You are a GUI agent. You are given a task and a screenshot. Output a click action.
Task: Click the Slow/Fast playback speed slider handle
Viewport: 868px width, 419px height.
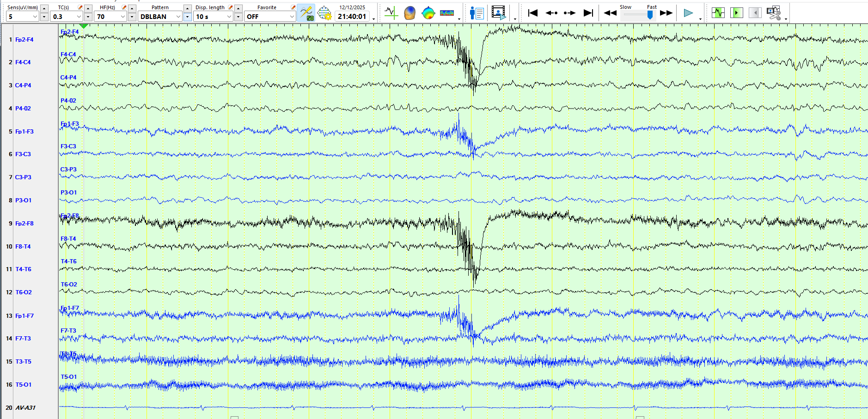[x=650, y=15]
